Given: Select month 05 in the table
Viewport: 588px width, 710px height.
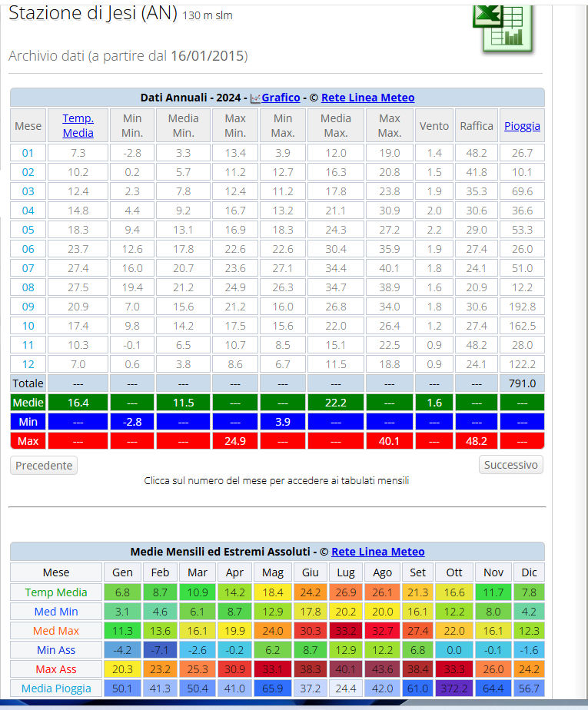Looking at the screenshot, I should (x=28, y=230).
